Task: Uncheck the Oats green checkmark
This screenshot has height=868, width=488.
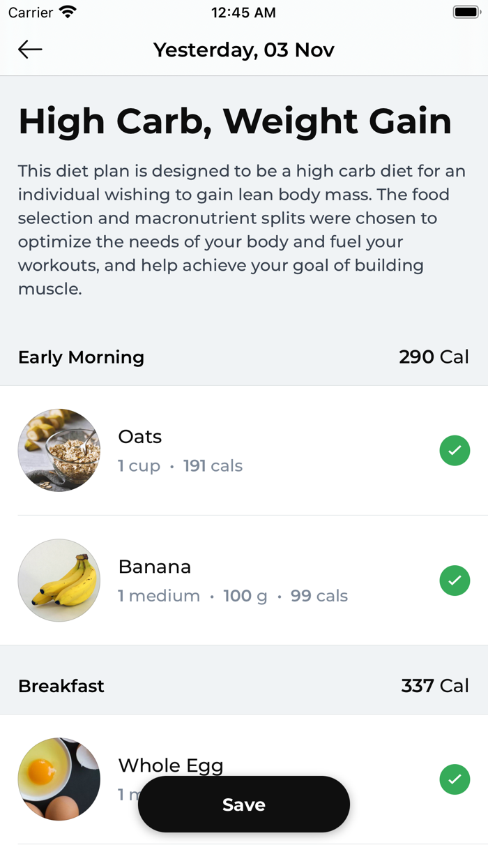Action: [x=455, y=451]
